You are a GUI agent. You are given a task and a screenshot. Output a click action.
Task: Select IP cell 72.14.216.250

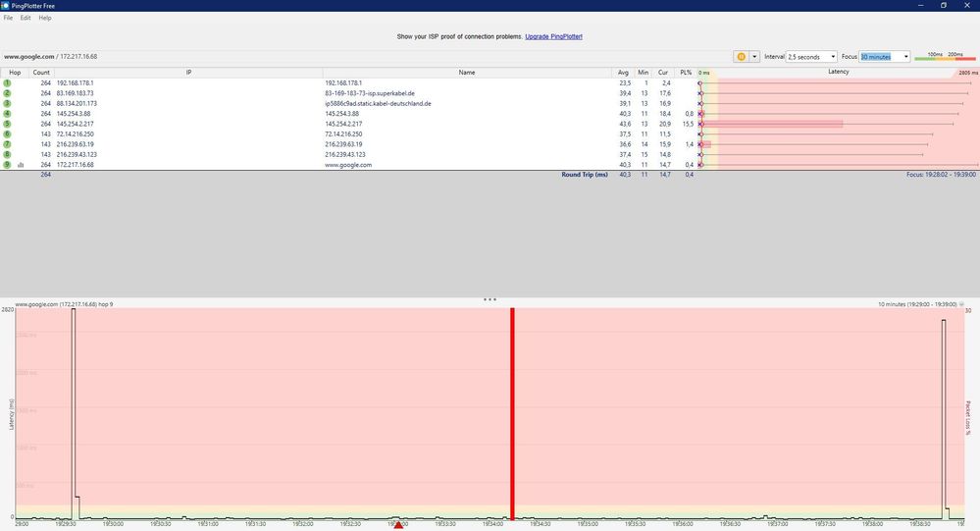pos(75,133)
